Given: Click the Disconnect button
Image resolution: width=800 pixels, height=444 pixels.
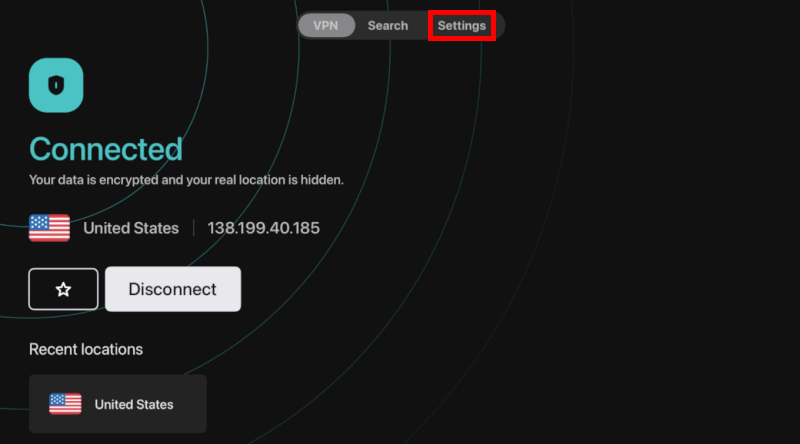Looking at the screenshot, I should pyautogui.click(x=173, y=289).
